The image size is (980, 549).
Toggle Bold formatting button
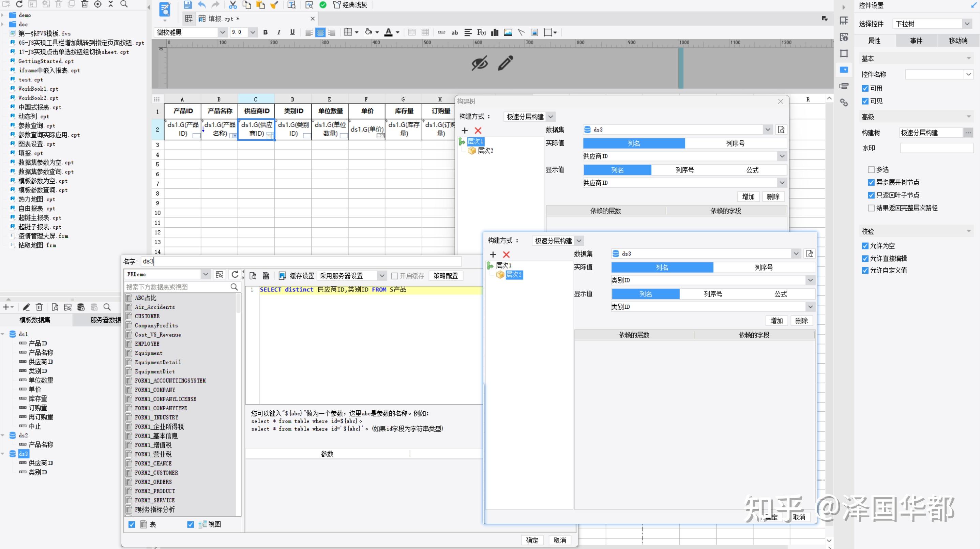pos(266,32)
